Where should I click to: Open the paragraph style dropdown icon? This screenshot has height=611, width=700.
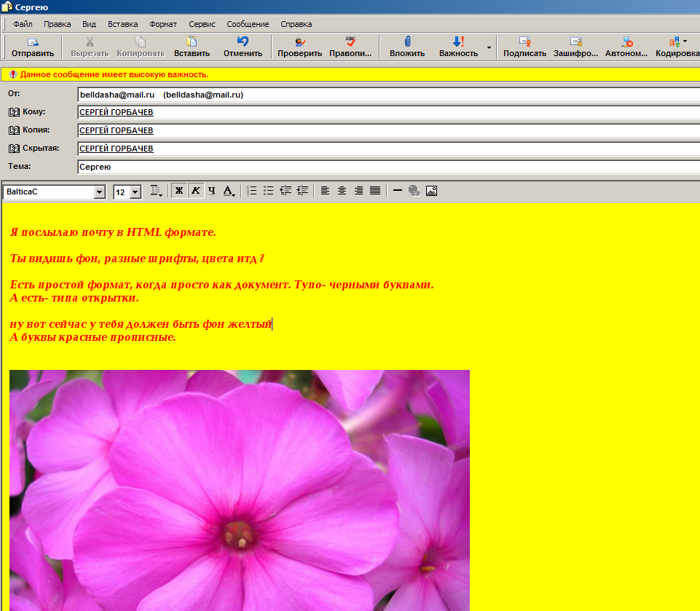(156, 191)
